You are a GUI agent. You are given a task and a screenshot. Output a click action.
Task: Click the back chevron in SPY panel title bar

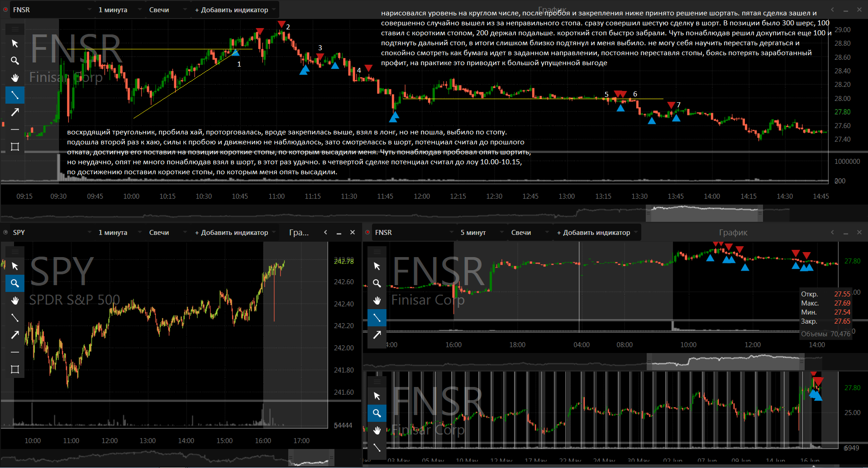(x=325, y=232)
